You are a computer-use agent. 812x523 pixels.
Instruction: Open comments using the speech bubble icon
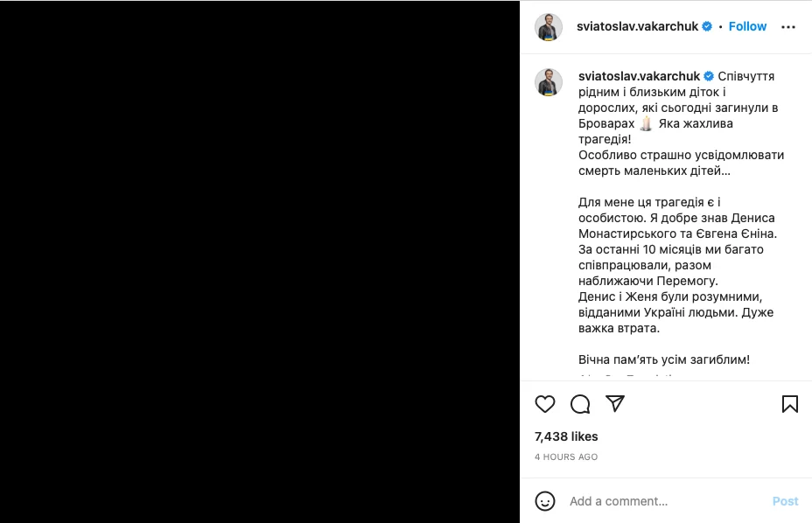click(x=580, y=404)
